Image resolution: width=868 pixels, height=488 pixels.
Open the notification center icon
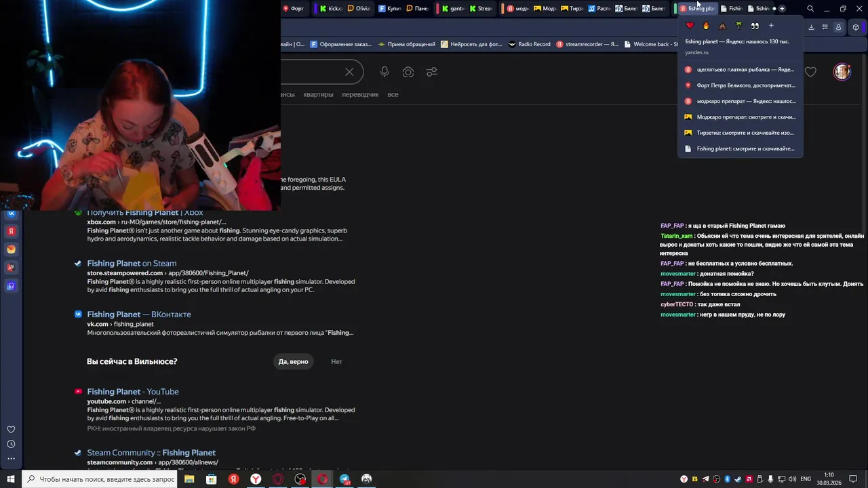(x=853, y=479)
